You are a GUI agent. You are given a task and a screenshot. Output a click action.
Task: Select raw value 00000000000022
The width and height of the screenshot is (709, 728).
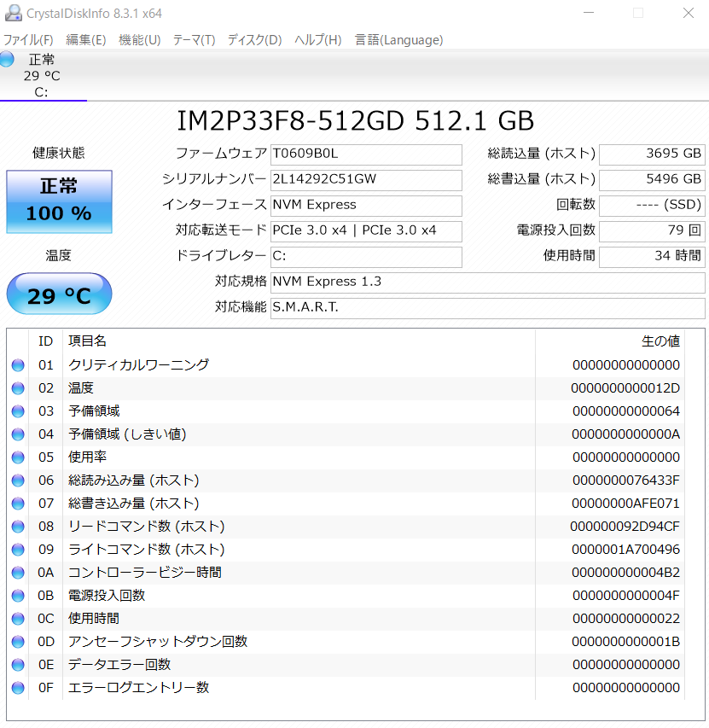click(x=626, y=619)
